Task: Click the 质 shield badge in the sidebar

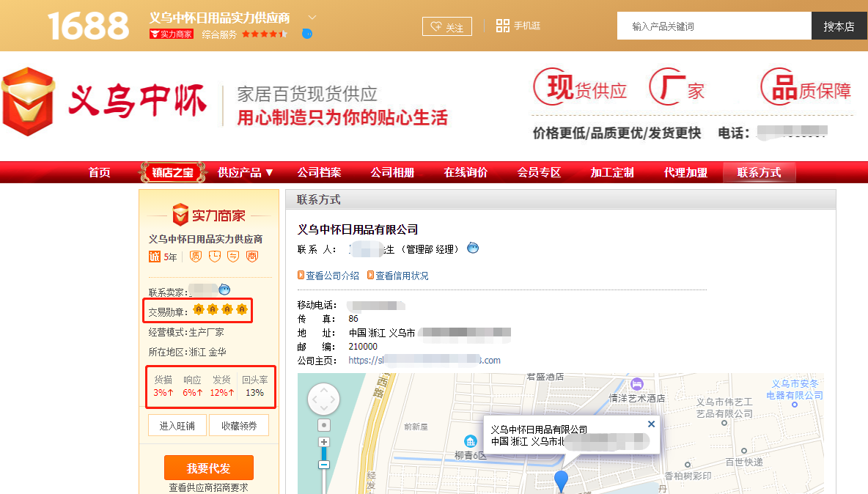Action: pyautogui.click(x=196, y=256)
